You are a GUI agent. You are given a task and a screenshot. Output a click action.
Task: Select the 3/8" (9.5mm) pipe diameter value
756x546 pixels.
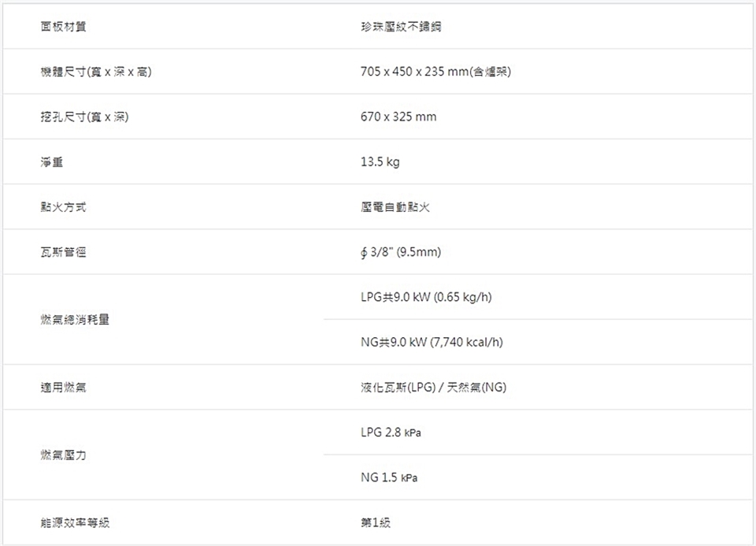401,252
